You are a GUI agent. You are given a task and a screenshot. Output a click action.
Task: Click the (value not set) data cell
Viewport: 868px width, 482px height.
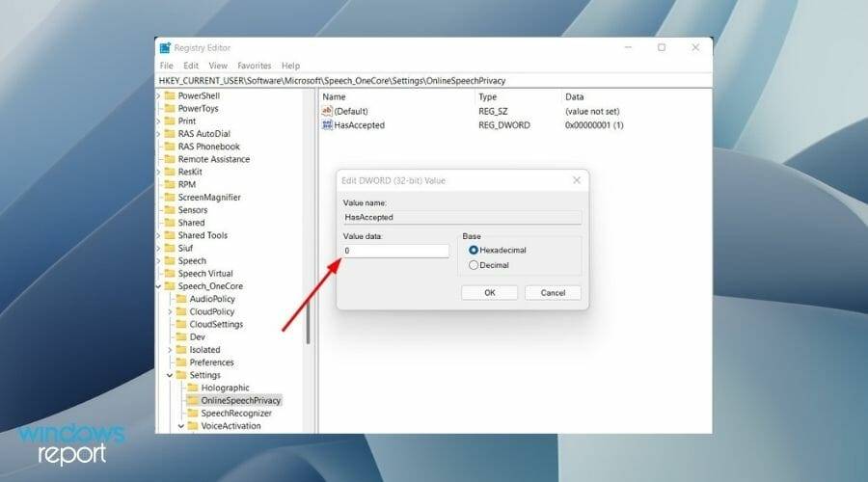point(592,112)
